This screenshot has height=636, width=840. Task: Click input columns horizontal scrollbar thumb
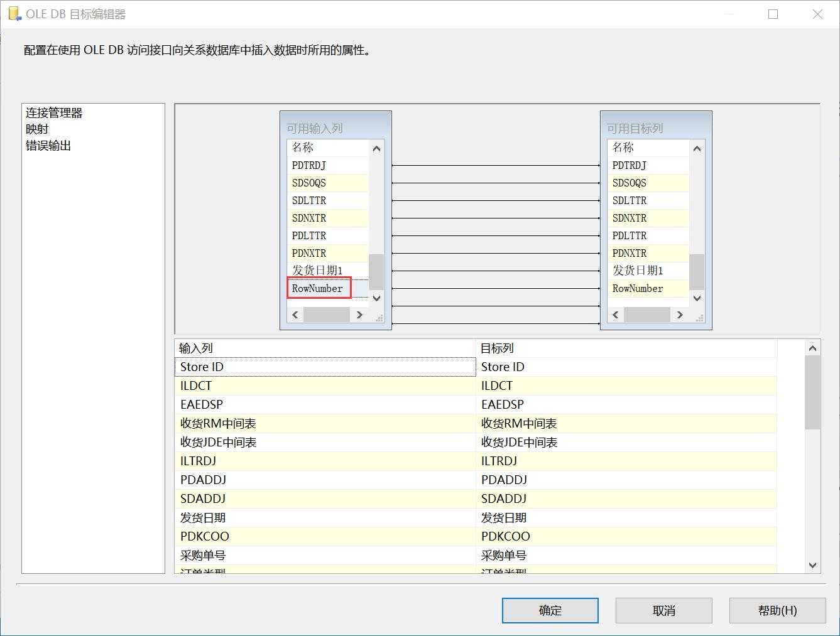[x=327, y=315]
